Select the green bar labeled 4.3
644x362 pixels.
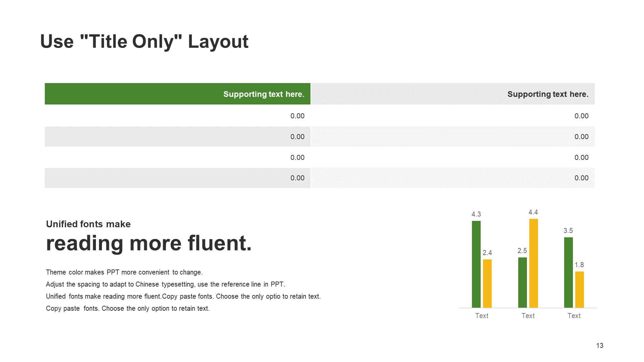(x=476, y=264)
